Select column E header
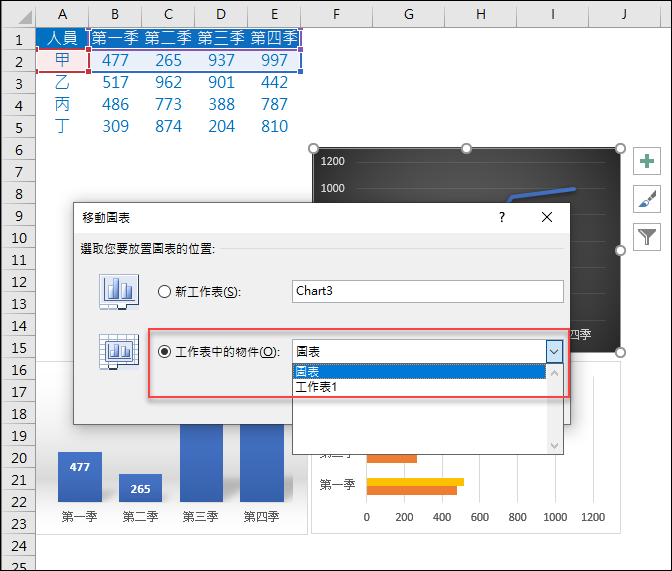672x571 pixels. 274,15
